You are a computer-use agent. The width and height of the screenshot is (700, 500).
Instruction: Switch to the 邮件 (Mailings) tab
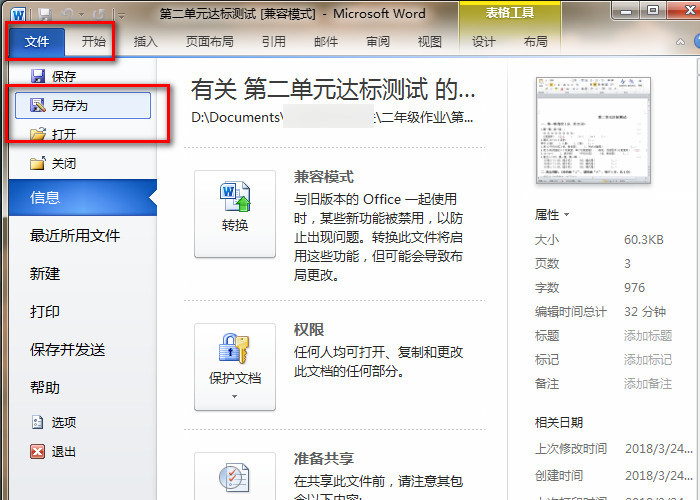point(326,42)
